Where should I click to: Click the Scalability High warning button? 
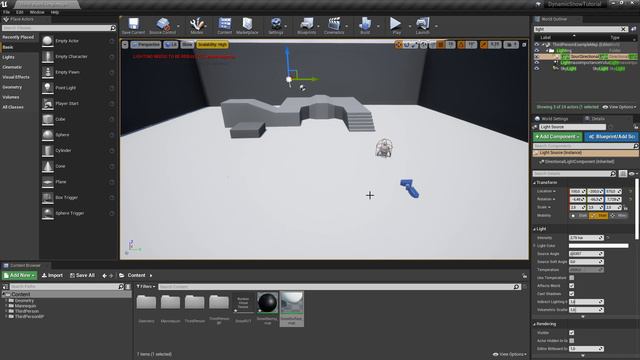pos(212,44)
